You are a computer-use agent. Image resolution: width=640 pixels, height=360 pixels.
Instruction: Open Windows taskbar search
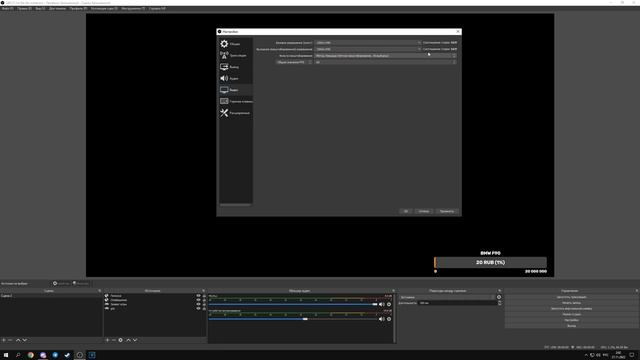(x=18, y=355)
